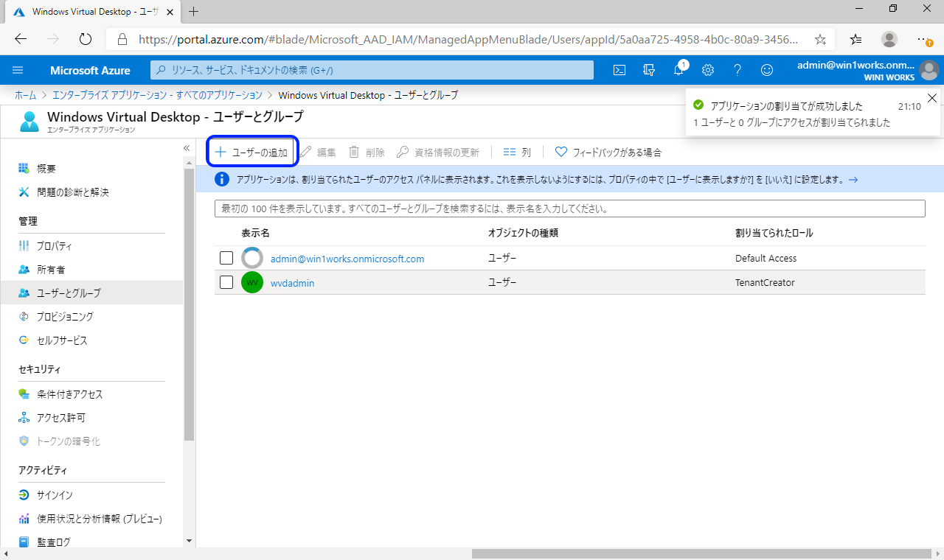Go to the ホーム breadcrumb
The image size is (944, 560).
[26, 95]
